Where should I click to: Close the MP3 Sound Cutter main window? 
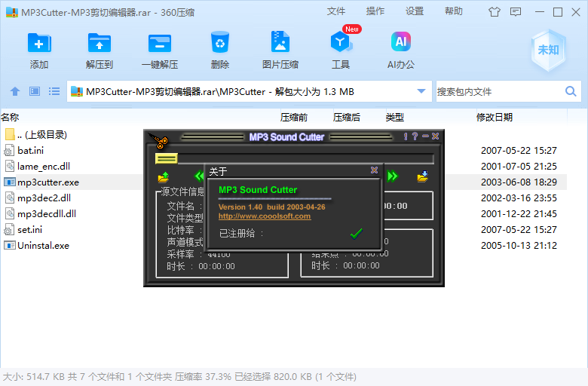pyautogui.click(x=435, y=136)
